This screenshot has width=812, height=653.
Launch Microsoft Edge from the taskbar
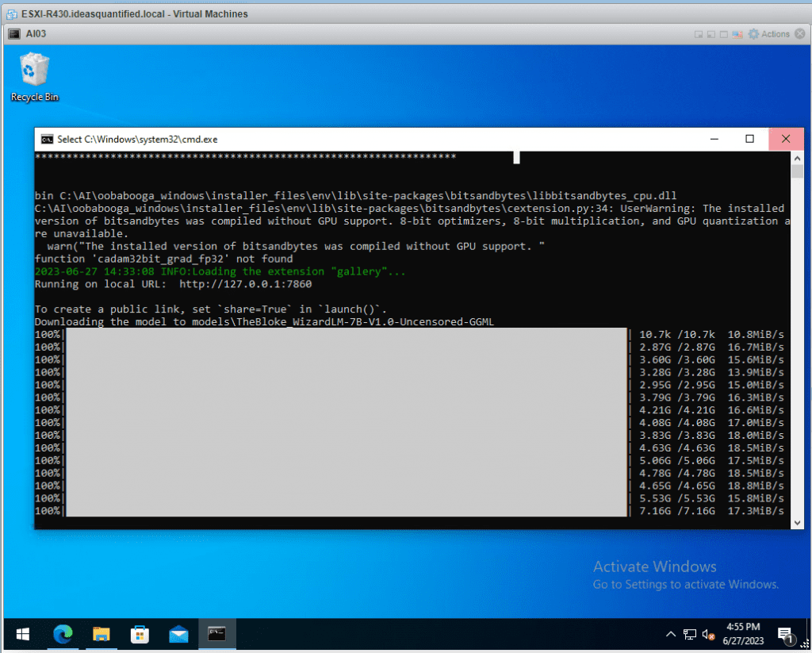click(63, 633)
